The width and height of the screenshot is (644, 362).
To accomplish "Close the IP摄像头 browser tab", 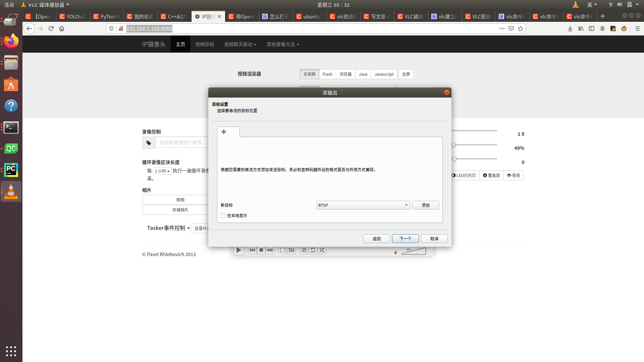I will coord(219,16).
